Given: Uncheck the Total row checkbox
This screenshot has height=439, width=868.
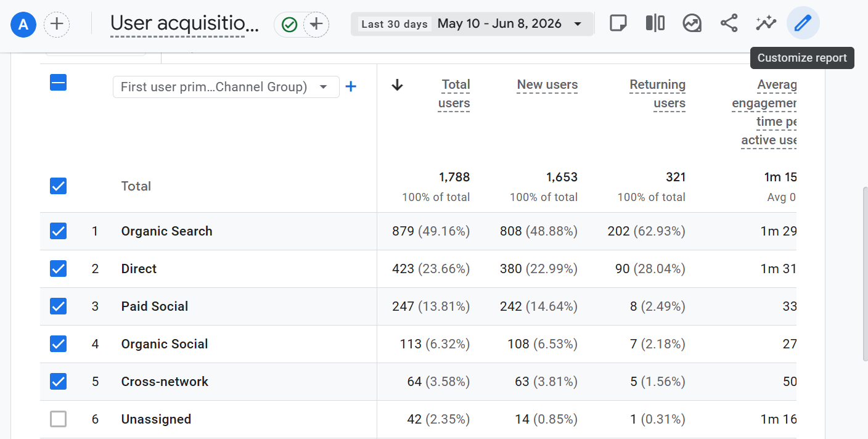Looking at the screenshot, I should (58, 186).
